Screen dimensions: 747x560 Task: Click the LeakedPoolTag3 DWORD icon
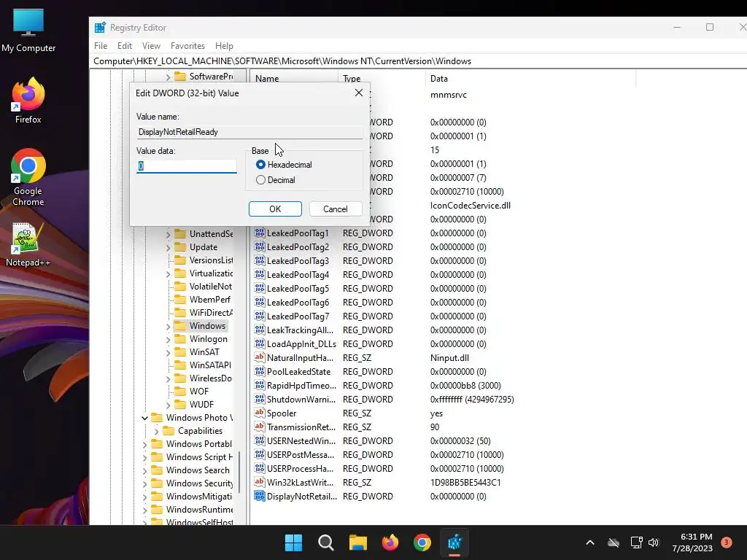pyautogui.click(x=259, y=260)
